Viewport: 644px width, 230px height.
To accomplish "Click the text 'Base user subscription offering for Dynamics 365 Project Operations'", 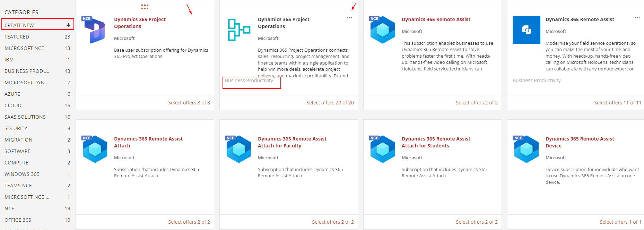I will [x=161, y=53].
